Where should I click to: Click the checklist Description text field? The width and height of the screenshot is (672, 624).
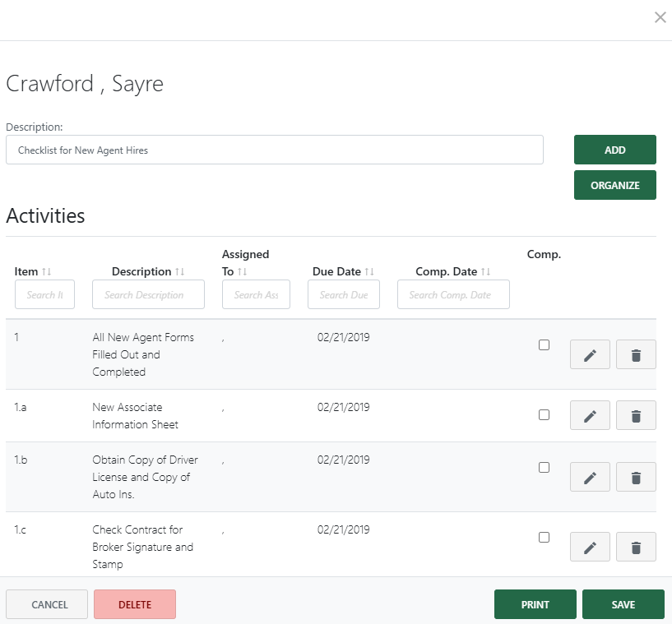click(x=275, y=150)
